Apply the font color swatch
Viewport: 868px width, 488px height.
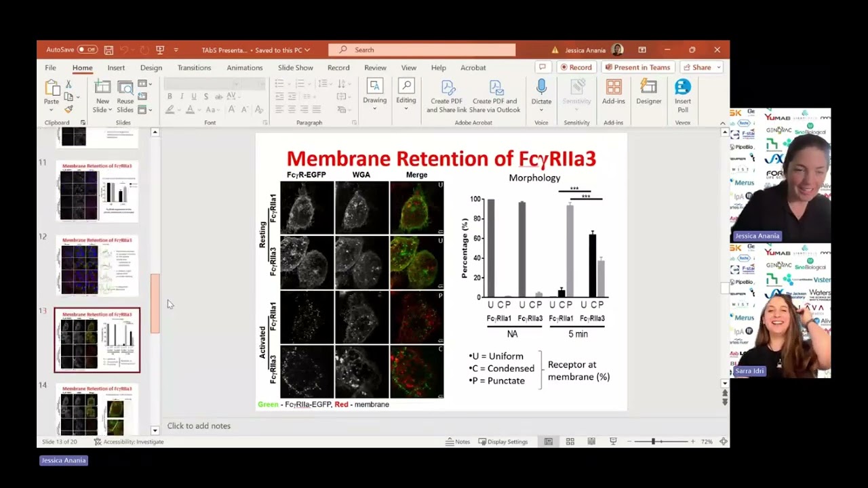pos(191,110)
